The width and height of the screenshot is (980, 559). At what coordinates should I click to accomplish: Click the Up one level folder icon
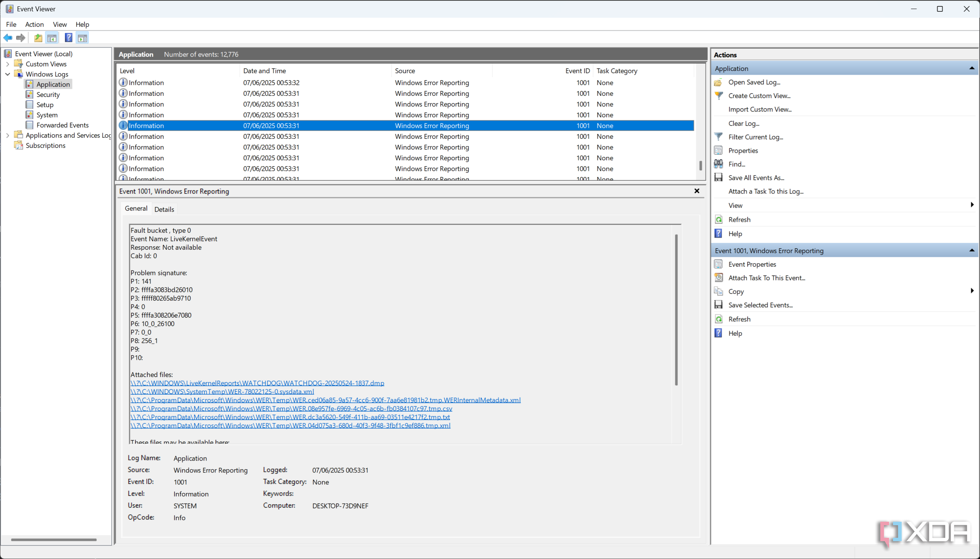(x=38, y=38)
